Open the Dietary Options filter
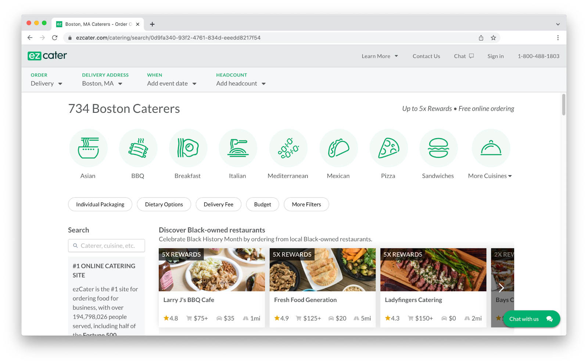The image size is (588, 364). 164,204
